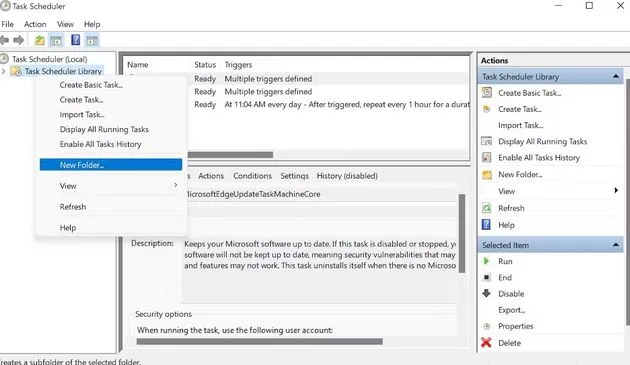Click the bottom details horizontal scrollbar thumb
Viewport: 630px width, 365px height.
pyautogui.click(x=260, y=342)
